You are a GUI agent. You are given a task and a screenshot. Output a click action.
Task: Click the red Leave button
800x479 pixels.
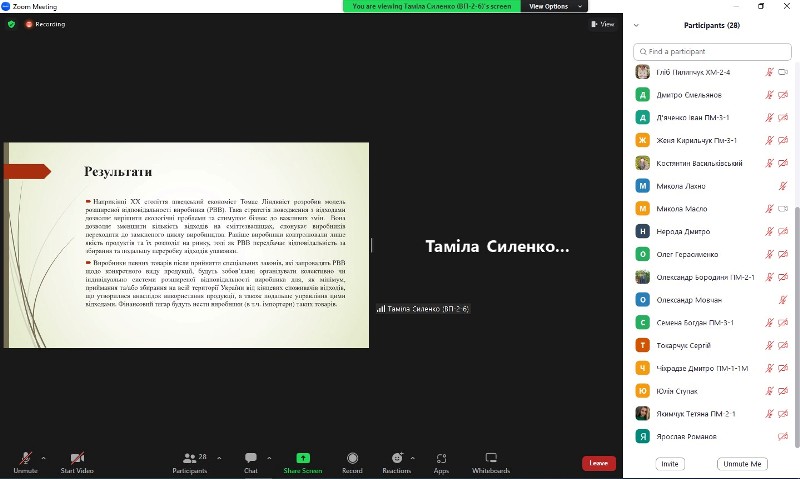598,463
